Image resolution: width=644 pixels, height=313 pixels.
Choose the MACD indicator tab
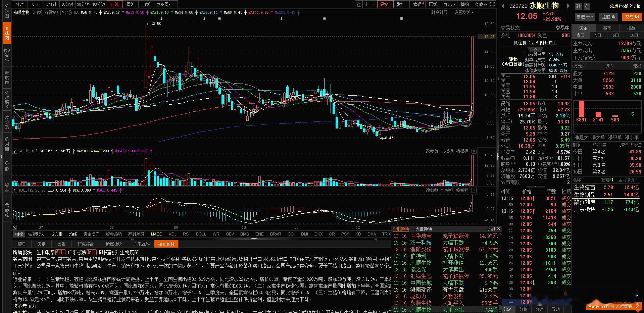tap(156, 234)
